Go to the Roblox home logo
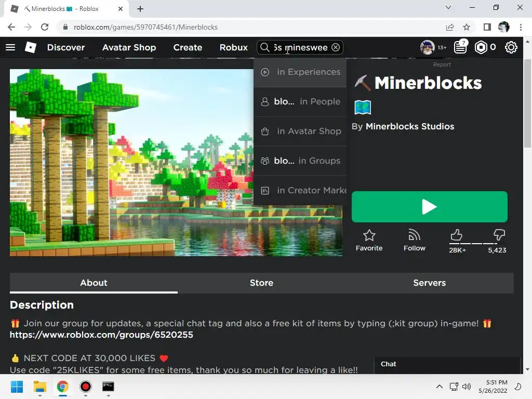 click(x=31, y=47)
